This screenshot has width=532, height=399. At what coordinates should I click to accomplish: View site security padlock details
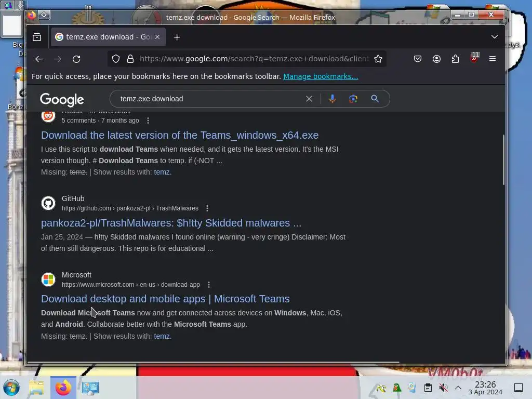130,59
